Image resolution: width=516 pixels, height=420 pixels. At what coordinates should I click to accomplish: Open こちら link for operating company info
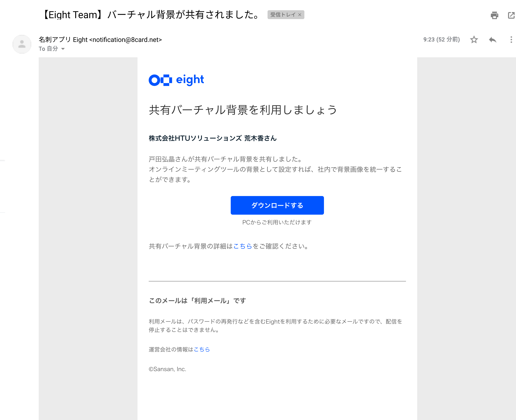(202, 349)
